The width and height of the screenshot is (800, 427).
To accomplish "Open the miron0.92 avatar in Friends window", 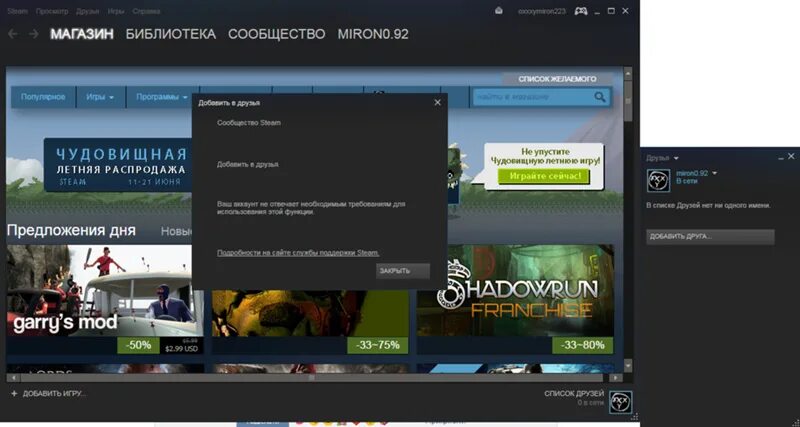I will (658, 181).
